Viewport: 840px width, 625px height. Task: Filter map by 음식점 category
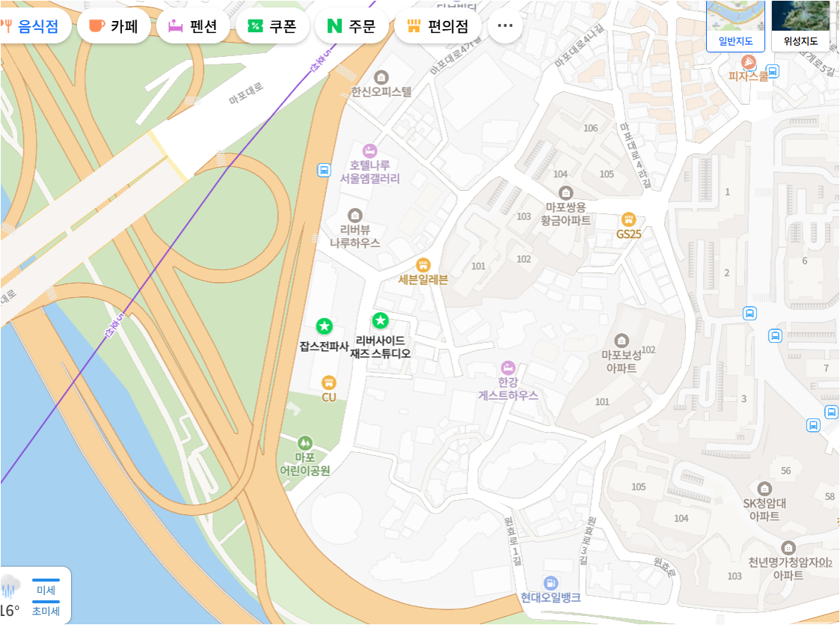pos(33,25)
